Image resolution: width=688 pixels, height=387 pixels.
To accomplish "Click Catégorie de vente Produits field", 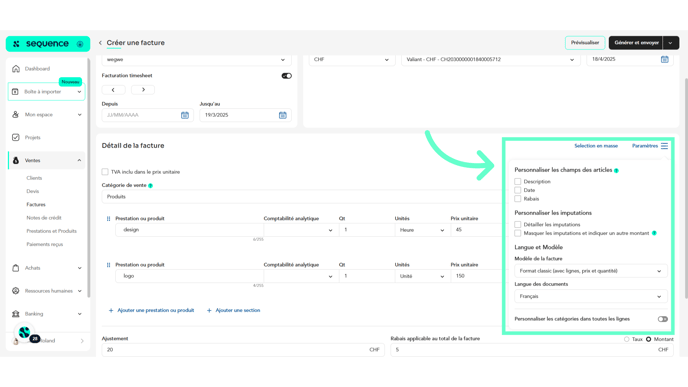I will point(302,197).
